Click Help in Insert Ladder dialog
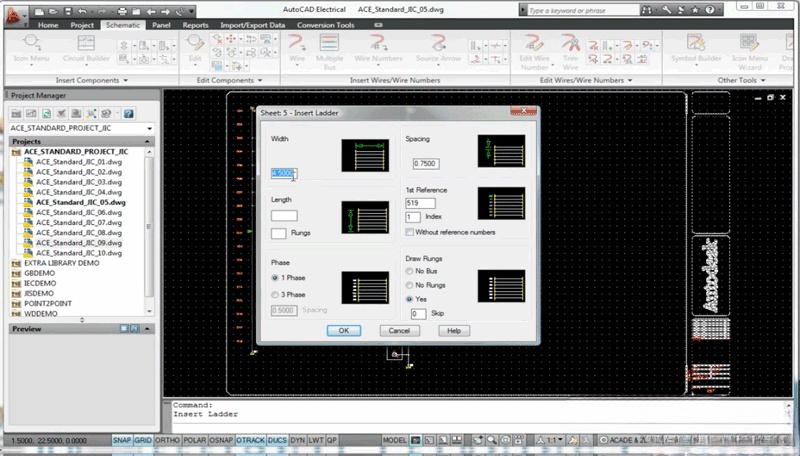The height and width of the screenshot is (456, 800). point(454,331)
